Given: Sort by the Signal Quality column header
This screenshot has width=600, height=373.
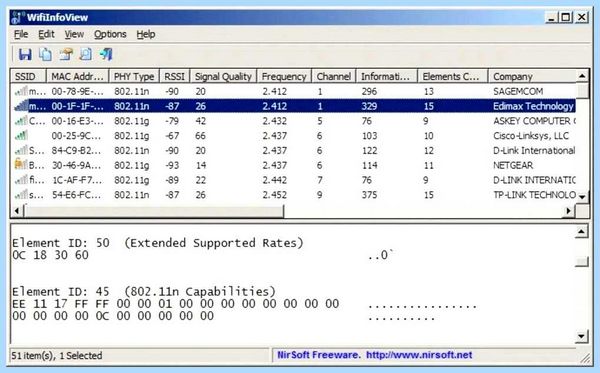Looking at the screenshot, I should tap(223, 77).
